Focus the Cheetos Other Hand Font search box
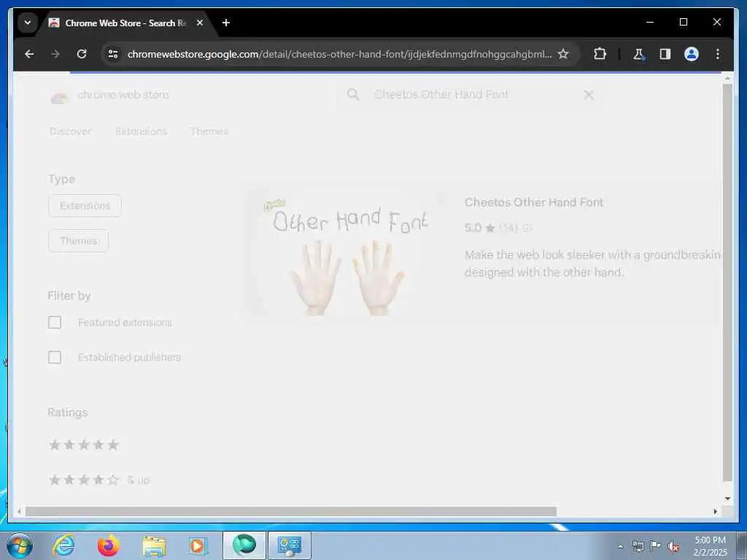This screenshot has width=747, height=560. click(472, 94)
